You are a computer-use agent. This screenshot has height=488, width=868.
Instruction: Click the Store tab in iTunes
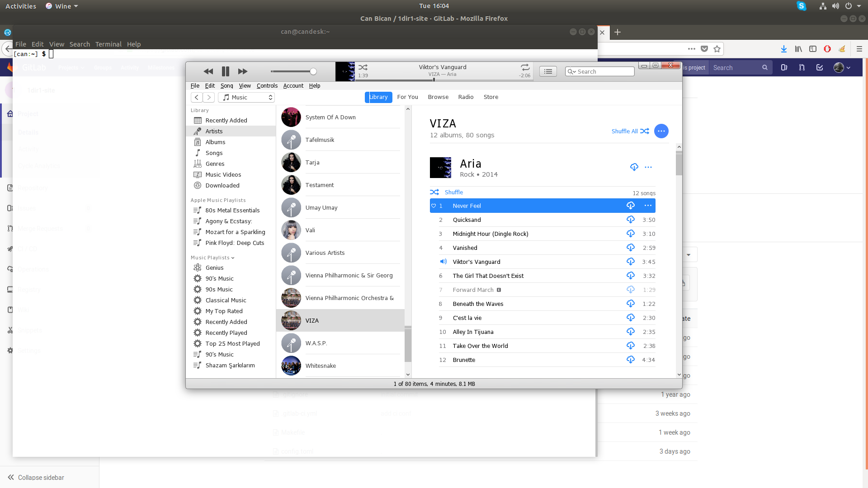490,97
